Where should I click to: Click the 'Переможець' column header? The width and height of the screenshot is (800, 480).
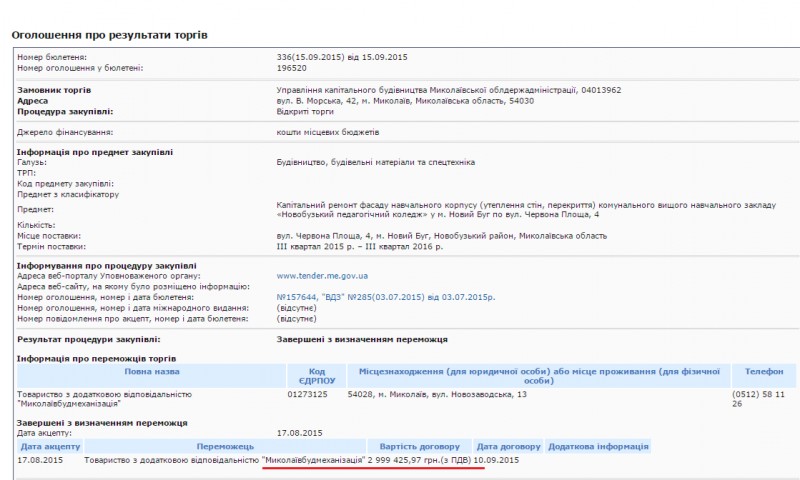(x=224, y=446)
